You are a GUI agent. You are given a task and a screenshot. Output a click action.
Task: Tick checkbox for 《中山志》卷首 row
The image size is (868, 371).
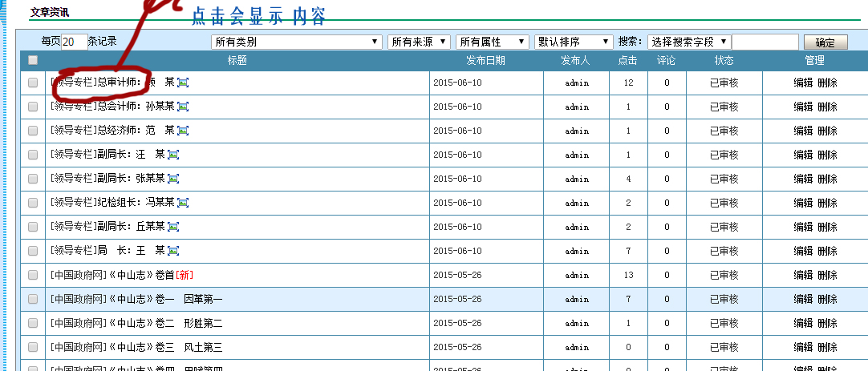click(33, 275)
